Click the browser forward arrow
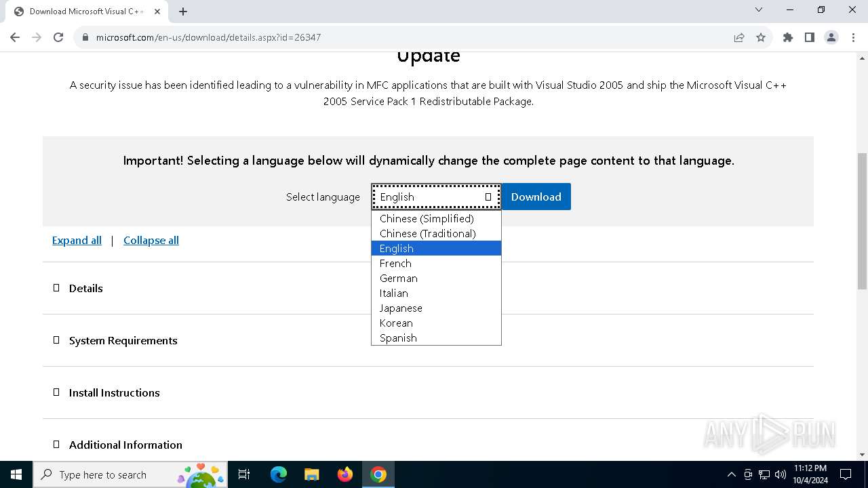 click(x=37, y=37)
